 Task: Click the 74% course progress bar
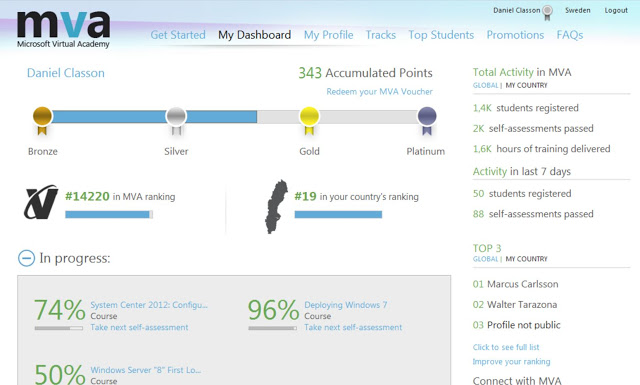(59, 328)
